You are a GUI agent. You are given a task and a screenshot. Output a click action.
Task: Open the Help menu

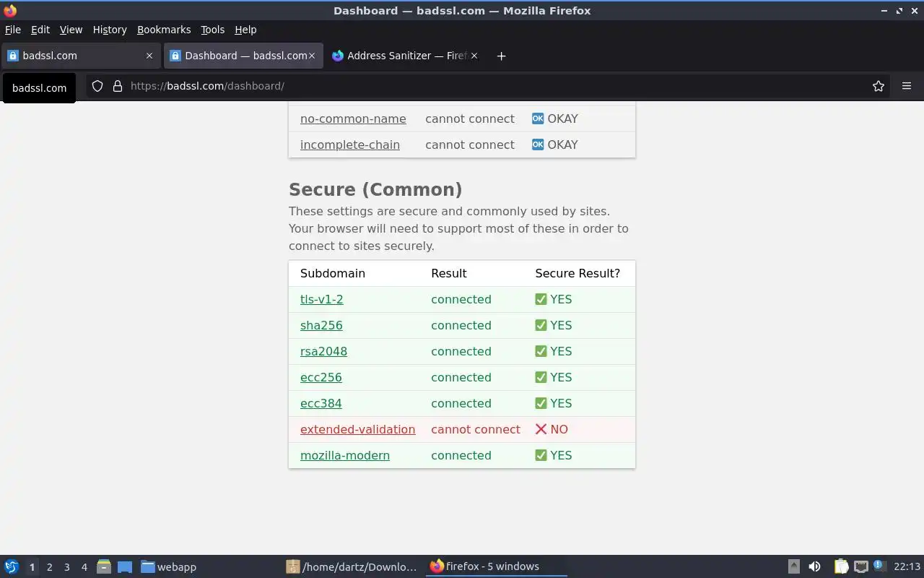pos(245,30)
